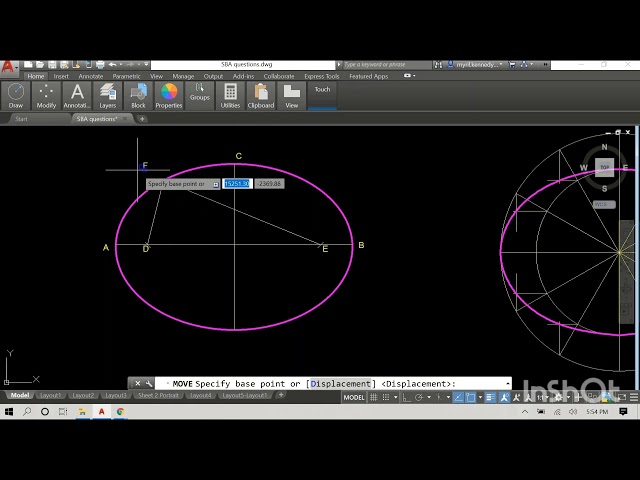640x480 pixels.
Task: Expand snap mode settings dropdown arrow
Action: (396, 397)
